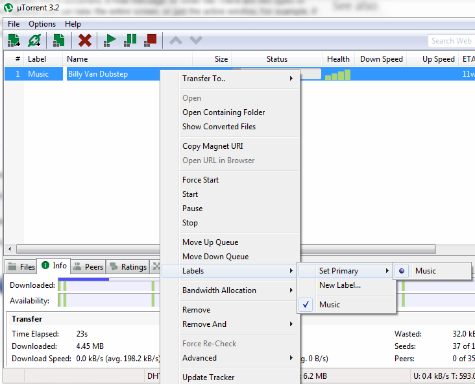
Task: Open the File menu
Action: click(x=14, y=24)
